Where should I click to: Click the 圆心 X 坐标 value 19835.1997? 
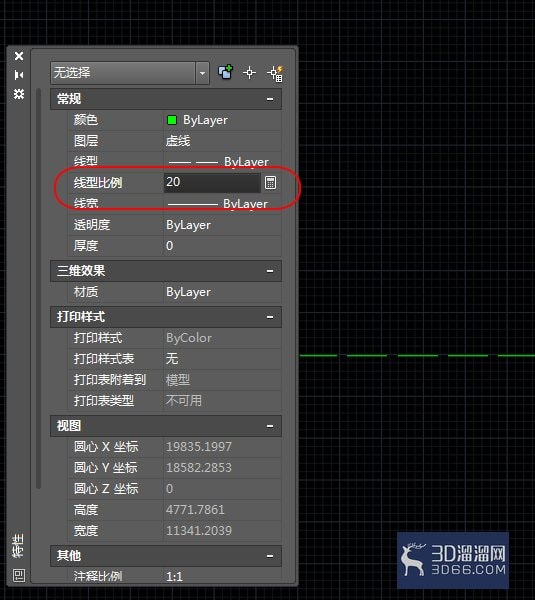pos(199,447)
